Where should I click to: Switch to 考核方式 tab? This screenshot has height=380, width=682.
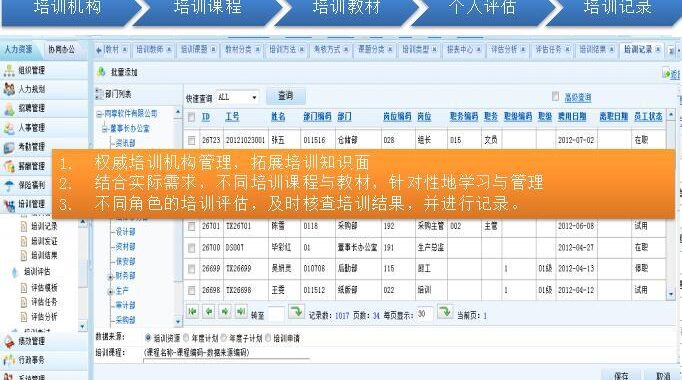click(327, 50)
